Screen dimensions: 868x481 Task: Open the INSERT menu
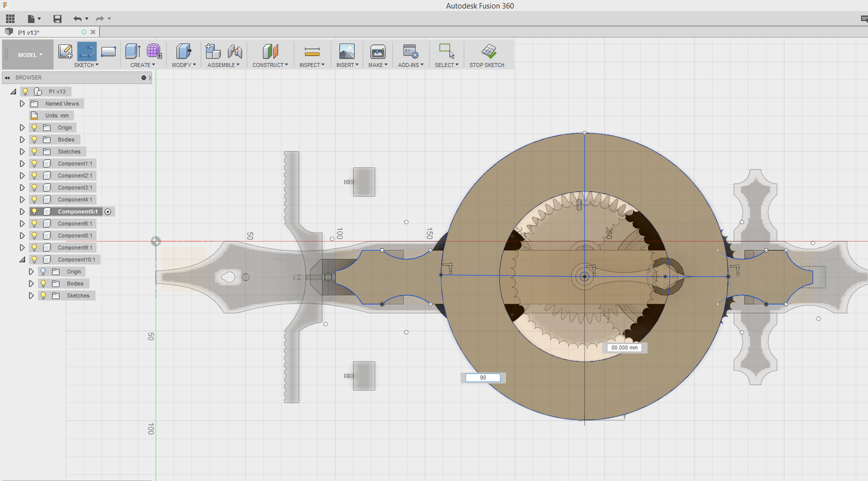pyautogui.click(x=347, y=65)
